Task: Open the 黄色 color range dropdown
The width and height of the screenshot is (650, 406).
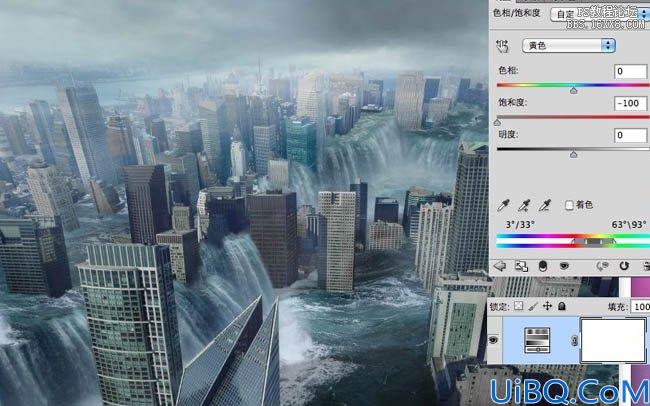Action: 569,45
